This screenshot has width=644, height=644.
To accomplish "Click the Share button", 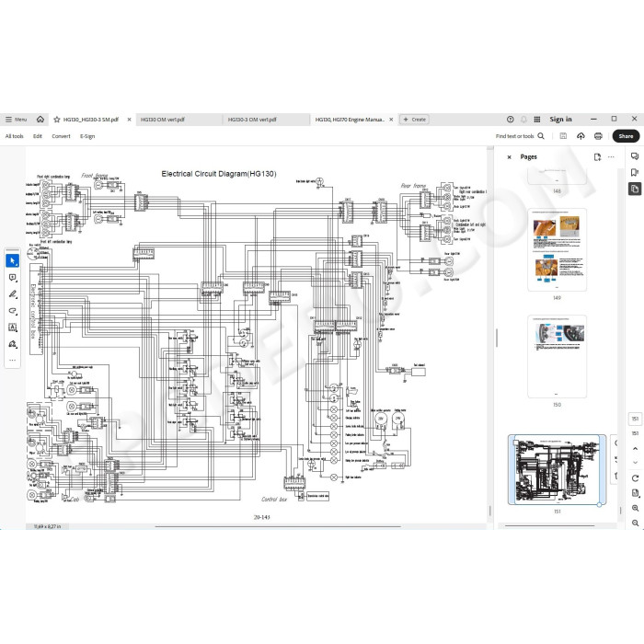I will pos(626,136).
